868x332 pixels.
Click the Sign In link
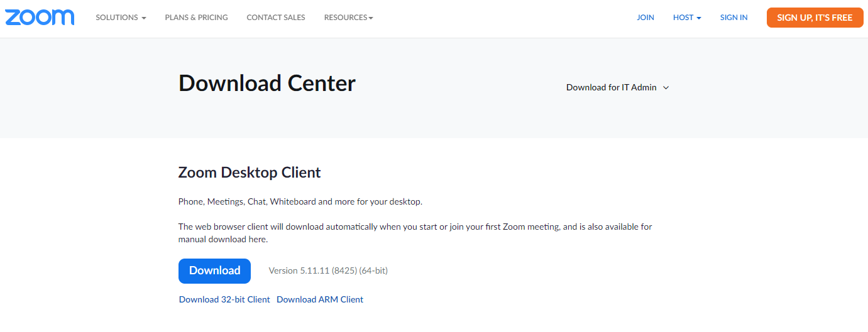click(733, 18)
